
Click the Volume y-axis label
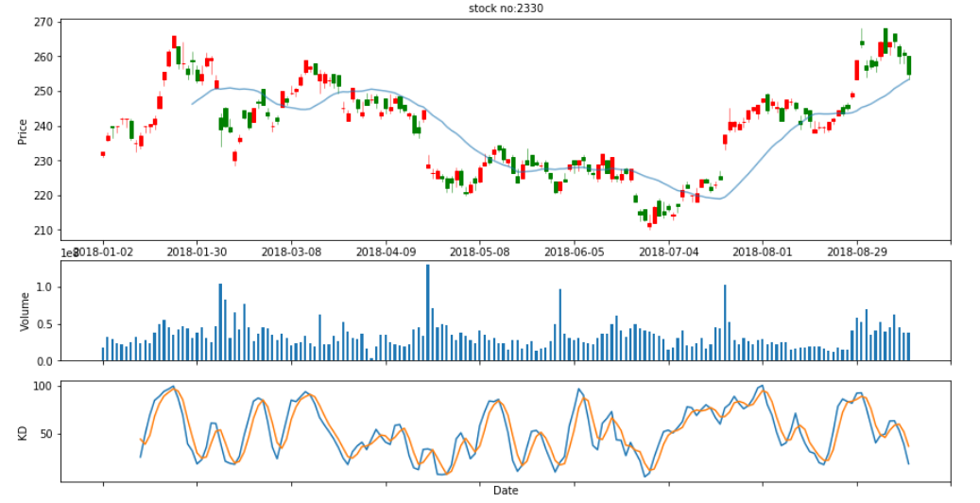click(26, 311)
